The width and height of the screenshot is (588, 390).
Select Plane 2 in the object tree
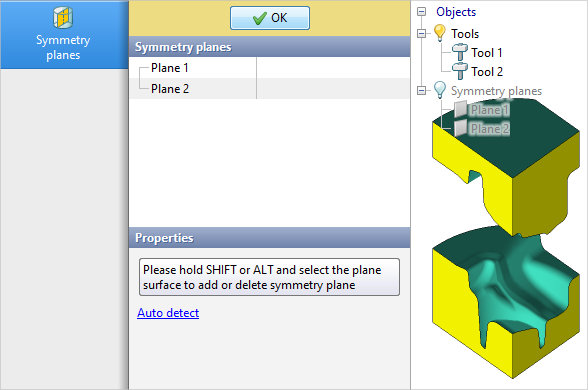(x=490, y=129)
